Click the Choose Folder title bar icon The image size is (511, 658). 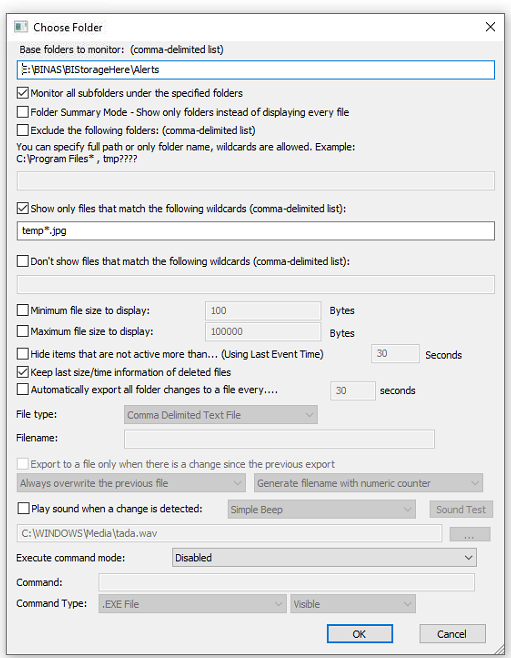[21, 27]
